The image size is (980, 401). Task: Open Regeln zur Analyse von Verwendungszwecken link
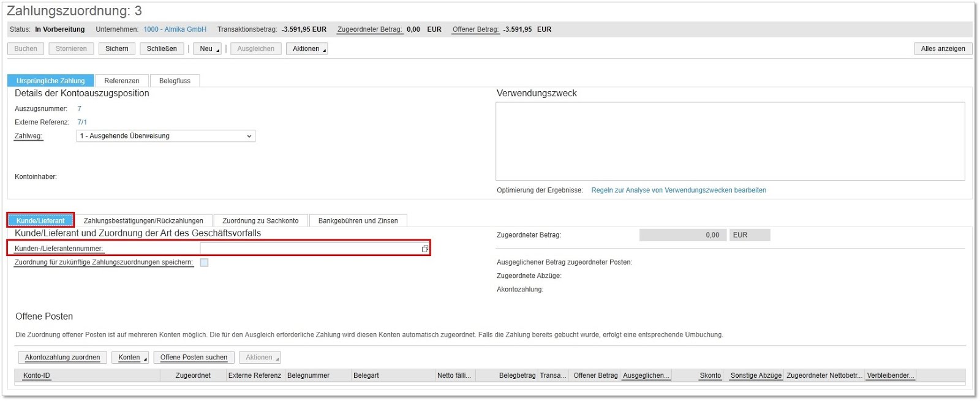click(x=678, y=190)
